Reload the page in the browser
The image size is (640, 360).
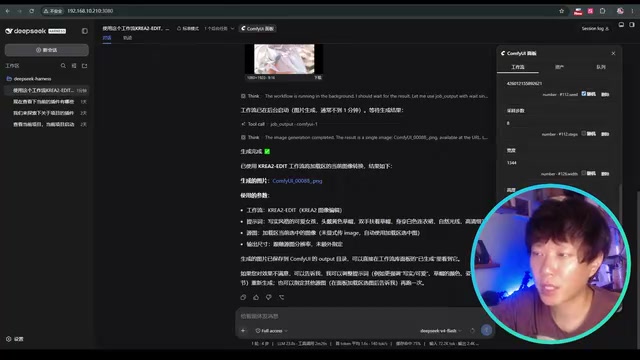pyautogui.click(x=31, y=11)
